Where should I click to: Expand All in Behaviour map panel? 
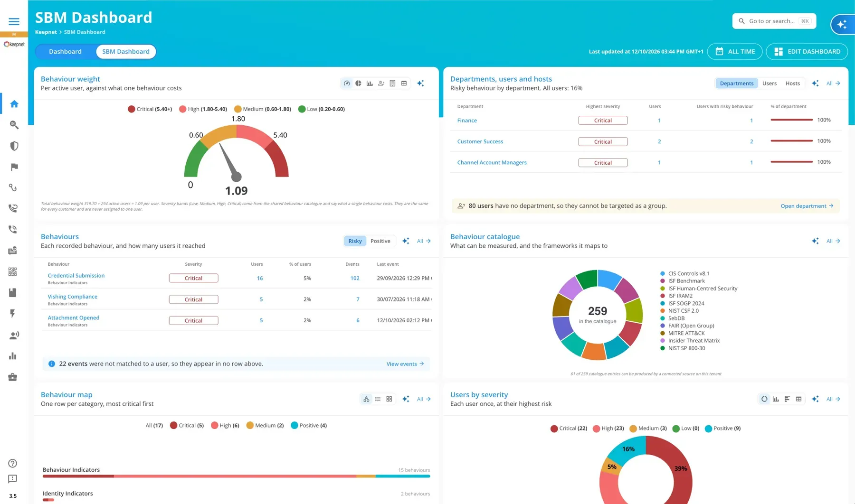point(424,399)
